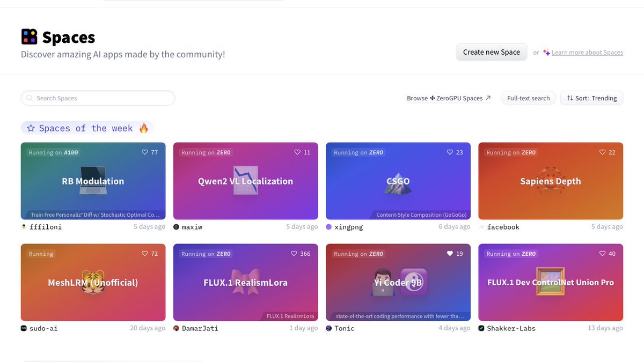This screenshot has width=644, height=362.
Task: Click maxiw's avatar icon
Action: [177, 227]
